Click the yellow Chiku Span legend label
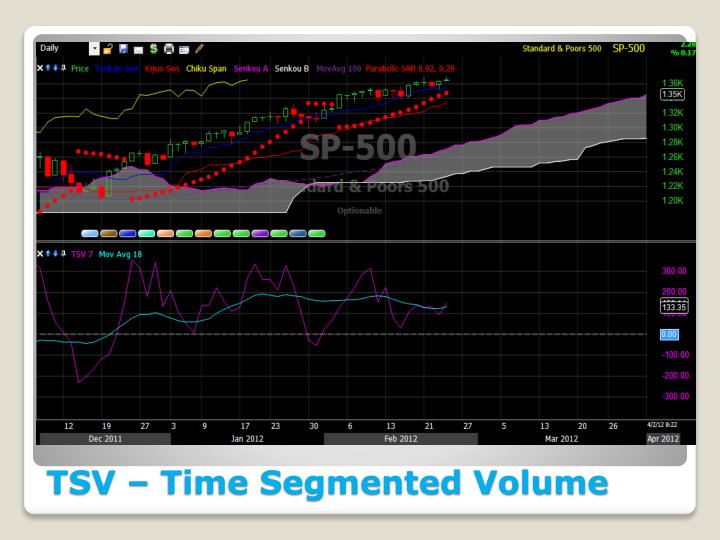The width and height of the screenshot is (720, 540). 206,68
